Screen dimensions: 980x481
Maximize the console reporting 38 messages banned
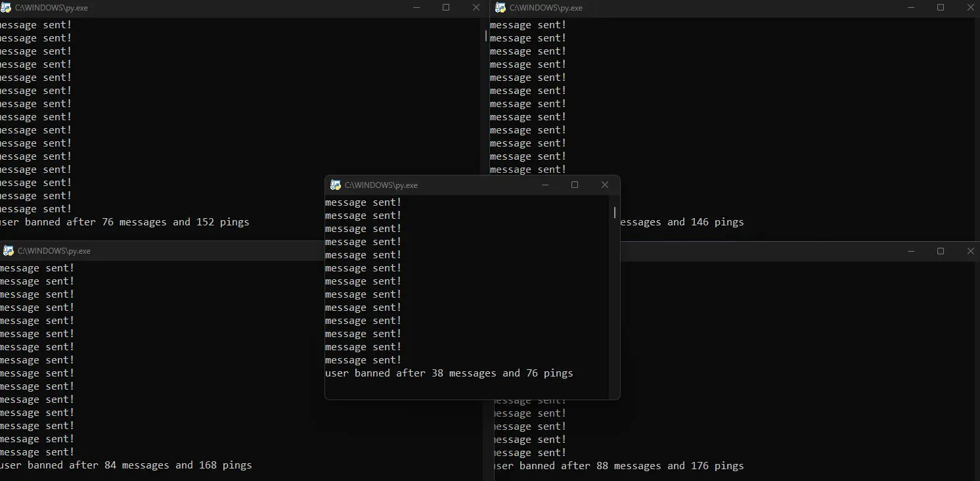(x=575, y=185)
